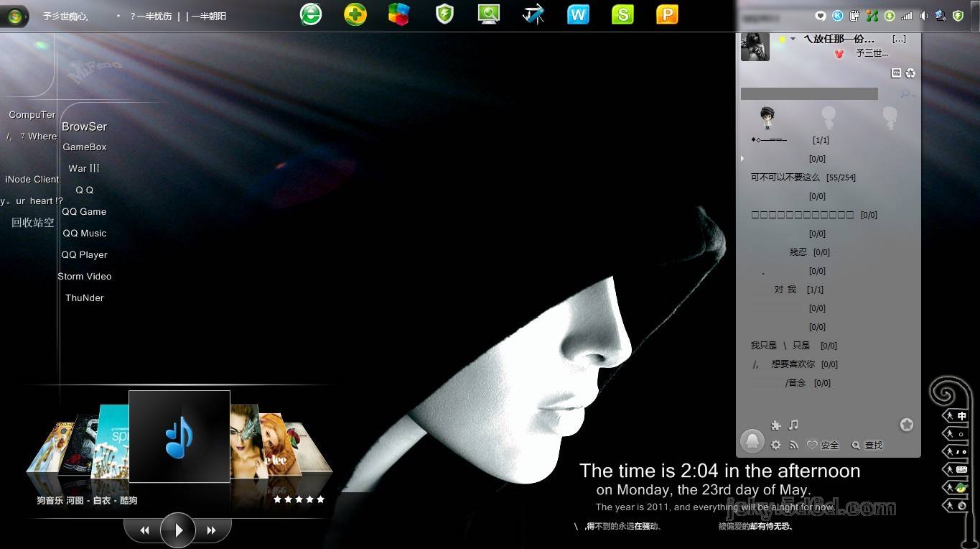Click the green network nodes tray icon

(872, 16)
